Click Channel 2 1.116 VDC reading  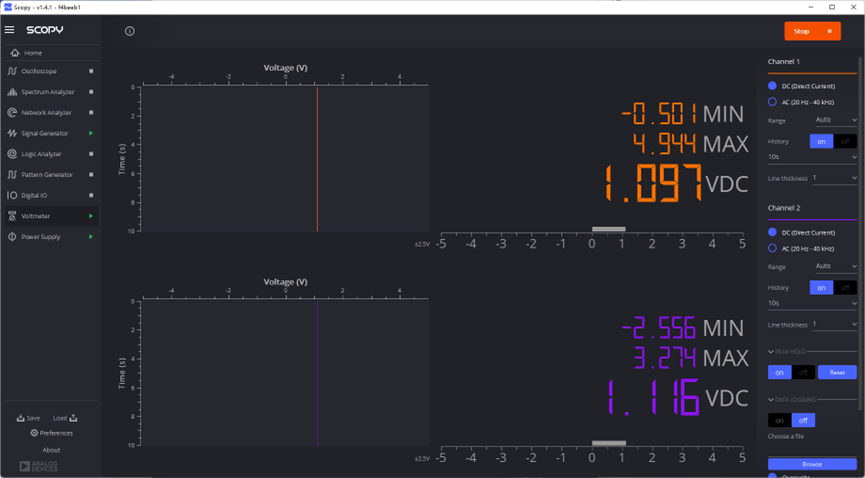(x=677, y=397)
